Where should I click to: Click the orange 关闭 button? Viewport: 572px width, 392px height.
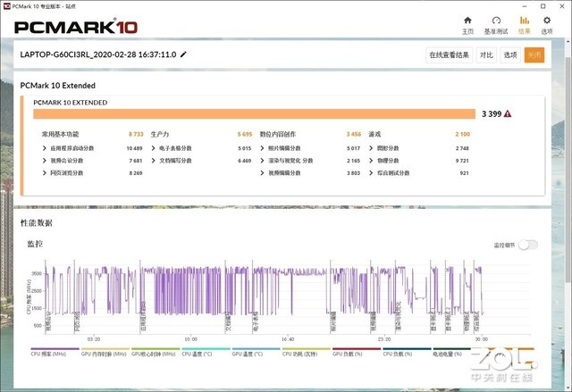coord(534,55)
